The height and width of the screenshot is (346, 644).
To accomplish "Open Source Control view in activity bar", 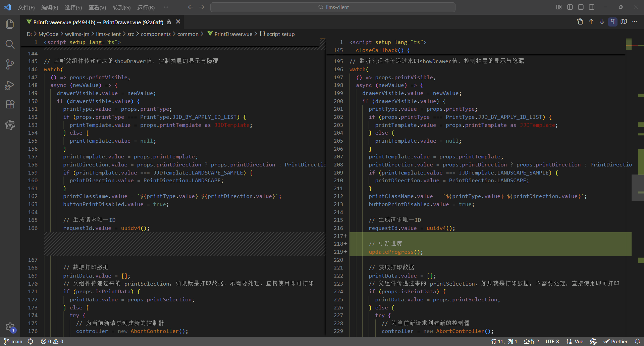I will click(x=10, y=64).
